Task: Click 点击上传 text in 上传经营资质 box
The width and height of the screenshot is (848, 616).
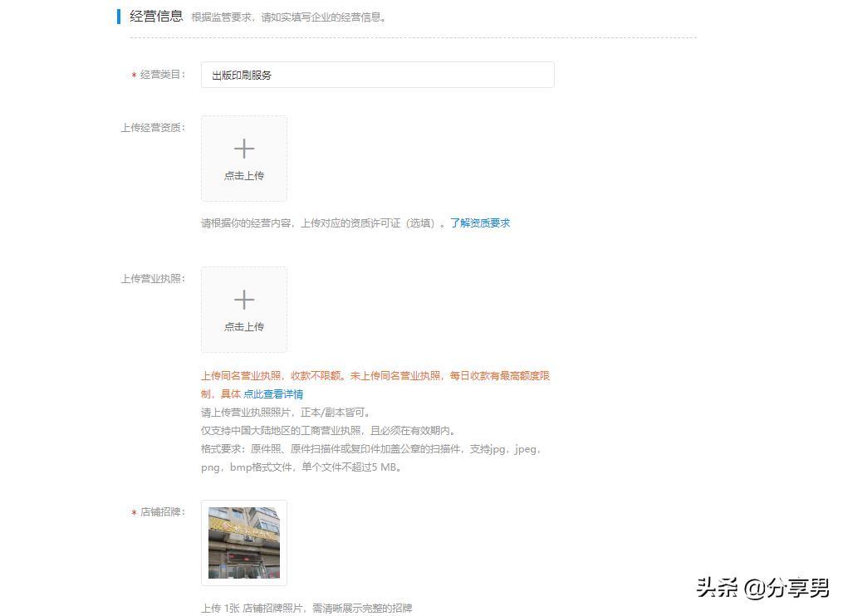Action: [244, 176]
